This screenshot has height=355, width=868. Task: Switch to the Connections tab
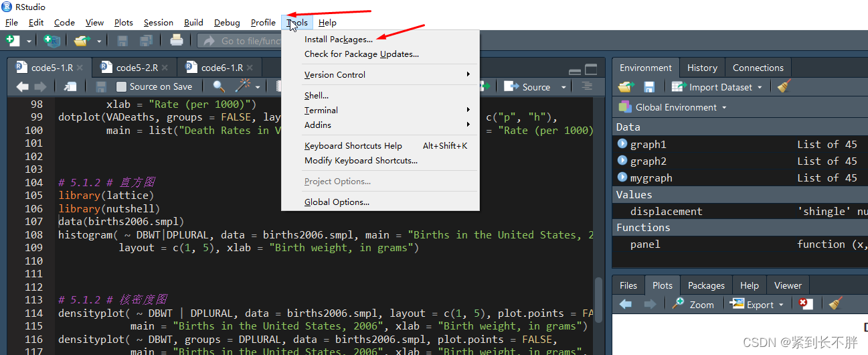758,68
